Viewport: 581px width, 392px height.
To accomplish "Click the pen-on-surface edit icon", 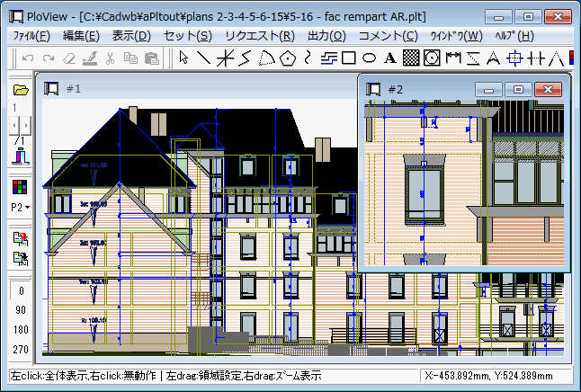I will tap(90, 58).
